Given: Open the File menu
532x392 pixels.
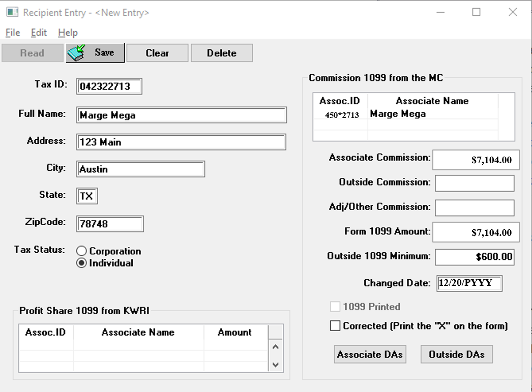Looking at the screenshot, I should 13,33.
